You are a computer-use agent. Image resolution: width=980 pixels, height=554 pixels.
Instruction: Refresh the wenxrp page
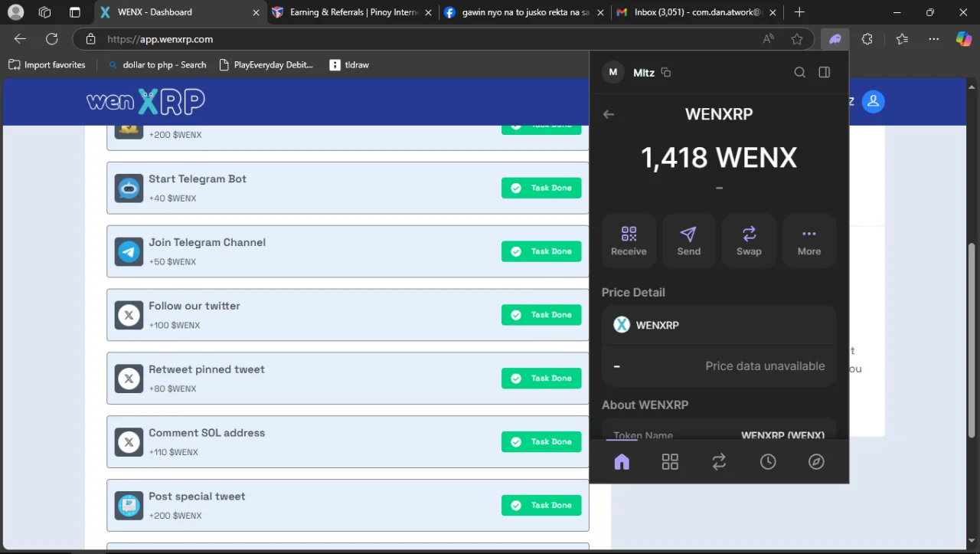(x=52, y=39)
